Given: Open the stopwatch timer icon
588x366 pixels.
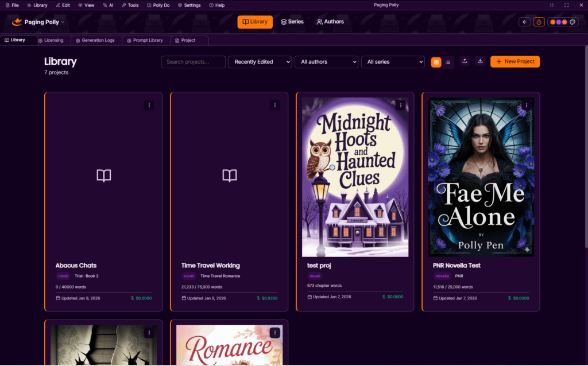Looking at the screenshot, I should (x=539, y=22).
